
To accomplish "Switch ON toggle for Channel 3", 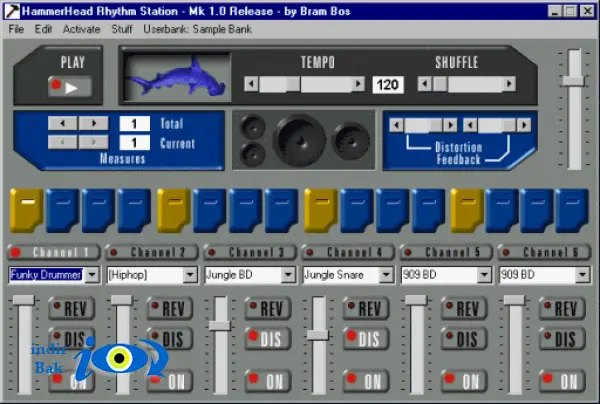I will point(268,381).
